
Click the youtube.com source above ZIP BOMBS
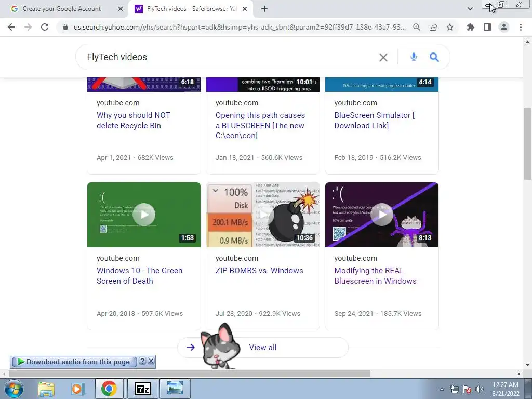tap(236, 258)
